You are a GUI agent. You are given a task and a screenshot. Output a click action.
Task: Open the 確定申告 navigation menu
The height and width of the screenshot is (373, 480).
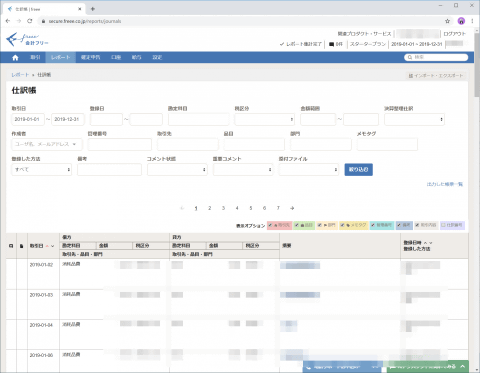pyautogui.click(x=90, y=57)
